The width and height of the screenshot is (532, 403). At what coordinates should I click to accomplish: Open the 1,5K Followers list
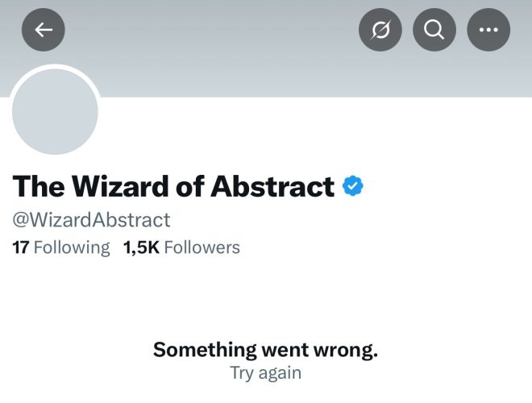pyautogui.click(x=181, y=247)
